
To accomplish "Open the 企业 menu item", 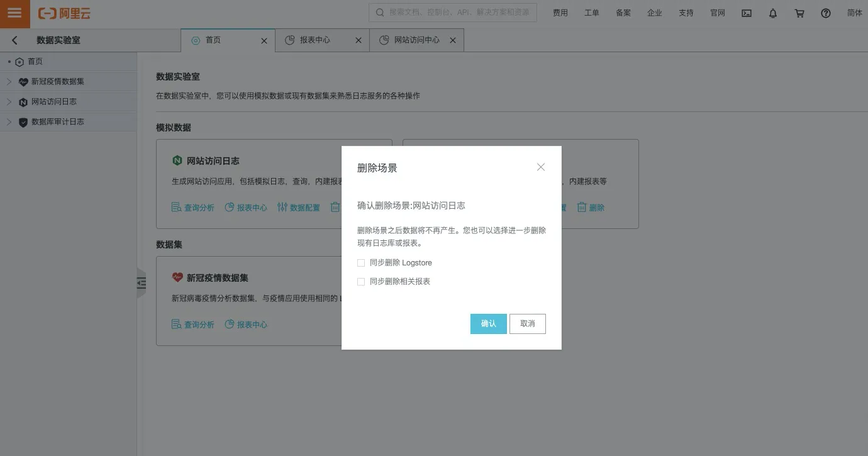I will [x=655, y=13].
